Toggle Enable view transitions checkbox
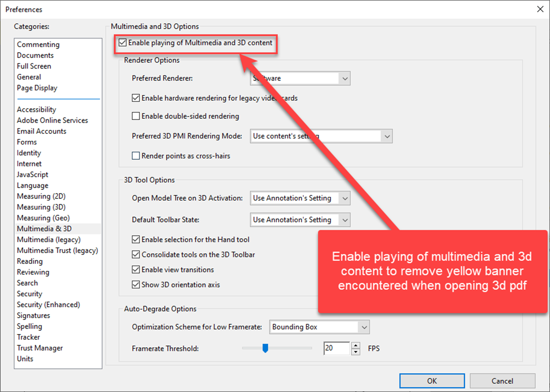Image resolution: width=550 pixels, height=392 pixels. pyautogui.click(x=136, y=270)
